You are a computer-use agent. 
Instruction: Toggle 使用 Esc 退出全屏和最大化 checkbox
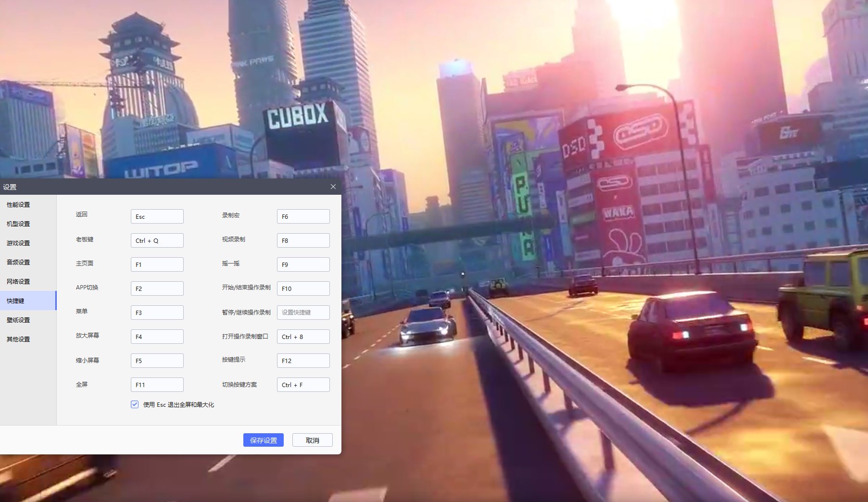tap(135, 404)
